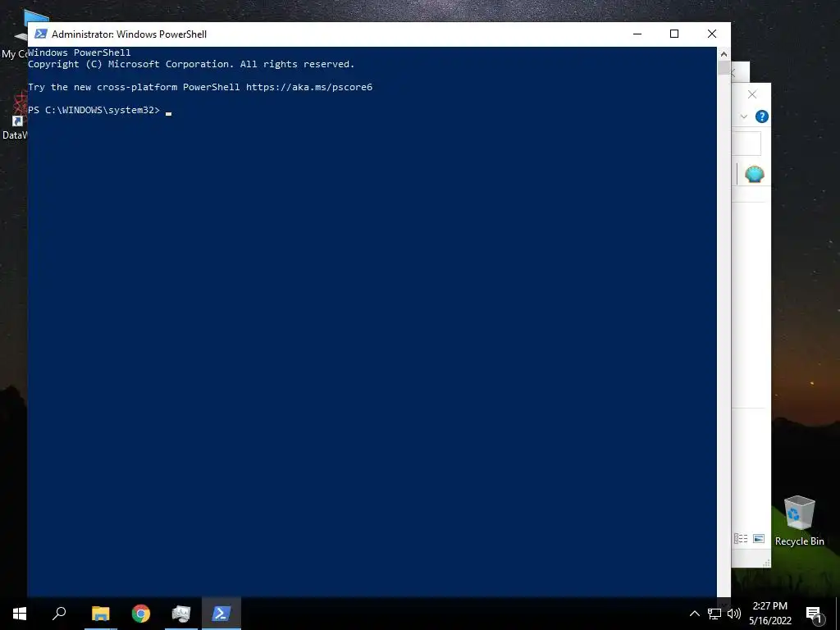
Task: Click the prompt line PS C:\WINDOWS\system32>
Action: [94, 110]
